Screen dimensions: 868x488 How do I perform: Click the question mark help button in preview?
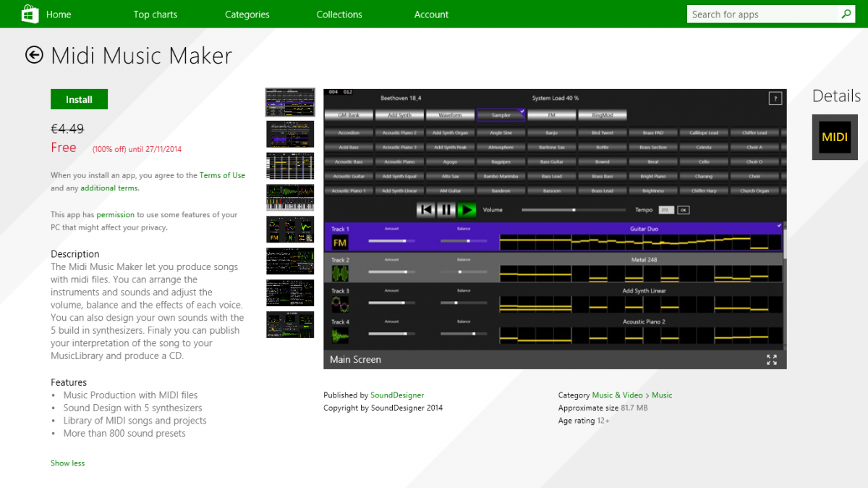(x=775, y=98)
